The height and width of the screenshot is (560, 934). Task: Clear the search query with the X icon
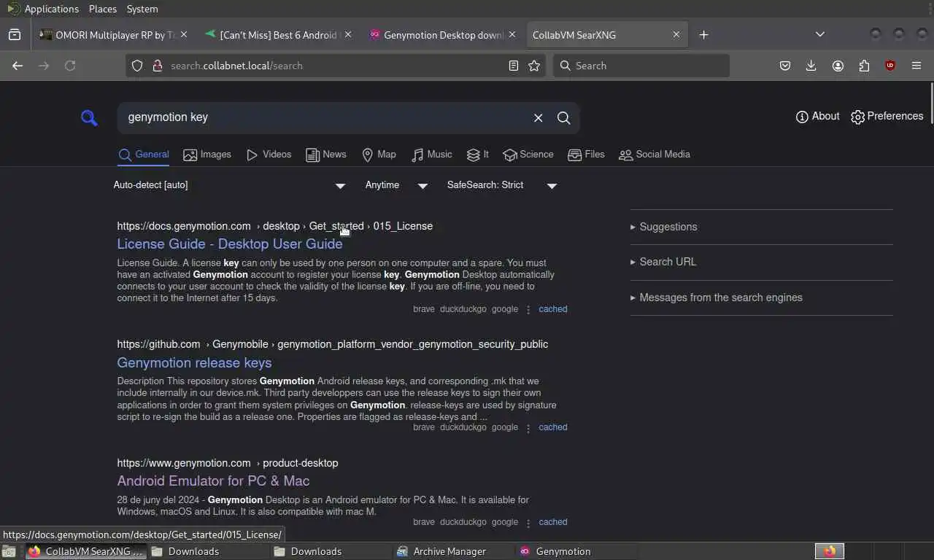[x=538, y=118]
